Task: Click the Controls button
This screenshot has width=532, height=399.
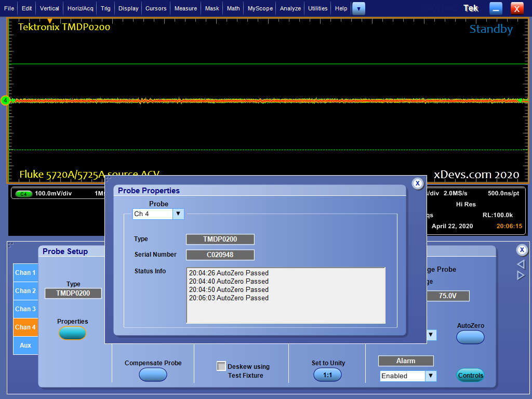Action: 470,375
